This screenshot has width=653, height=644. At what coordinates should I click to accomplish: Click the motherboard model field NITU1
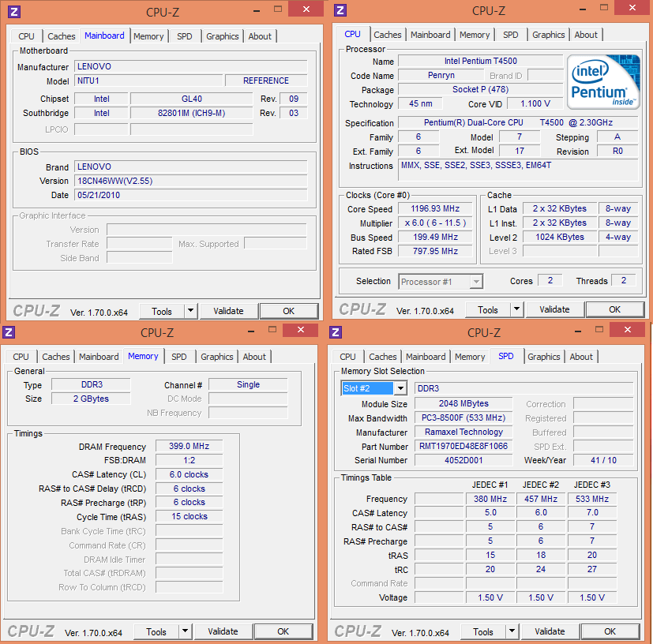[148, 80]
